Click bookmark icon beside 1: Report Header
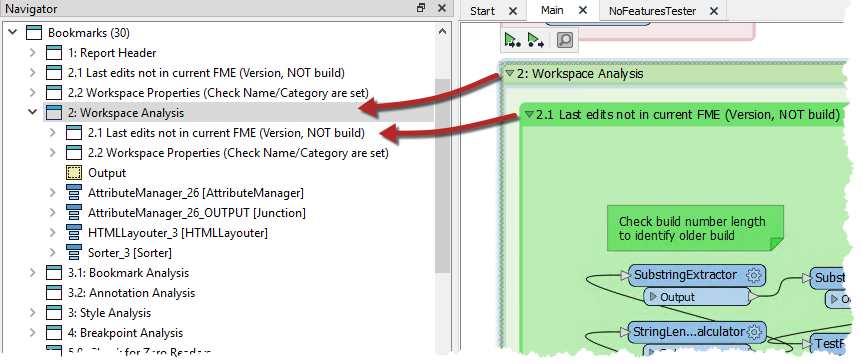 54,53
